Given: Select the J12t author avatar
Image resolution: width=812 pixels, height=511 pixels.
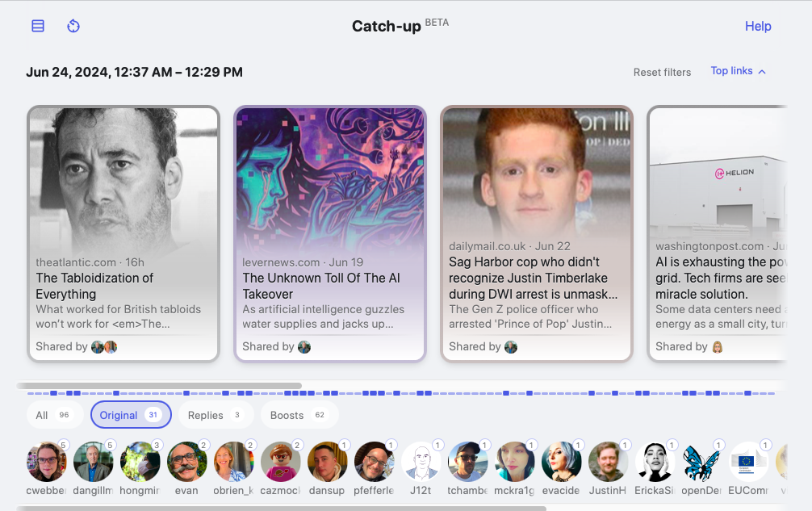Looking at the screenshot, I should point(421,462).
